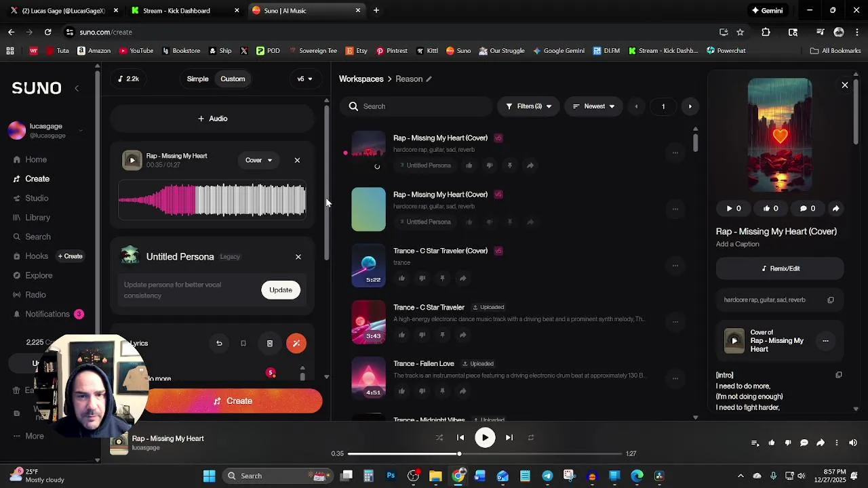Image resolution: width=868 pixels, height=488 pixels.
Task: Open more options for the second Rap - Missing My Heart (Cover)
Action: (x=675, y=209)
